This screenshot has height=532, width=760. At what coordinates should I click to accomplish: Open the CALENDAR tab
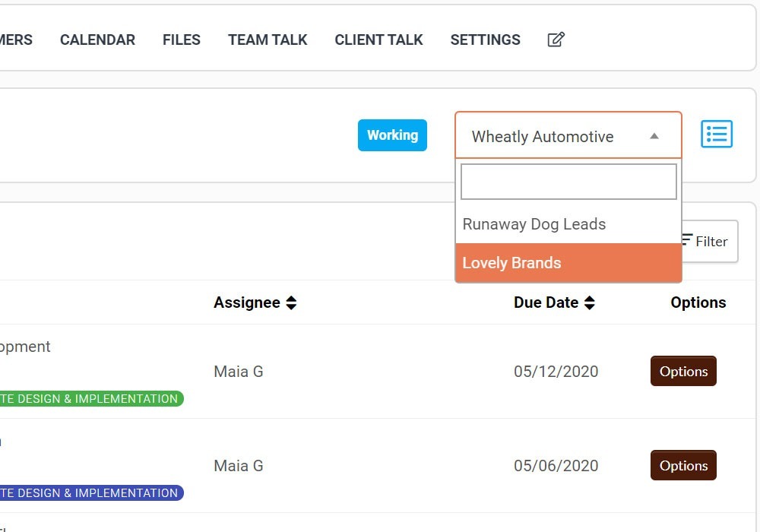click(x=97, y=40)
